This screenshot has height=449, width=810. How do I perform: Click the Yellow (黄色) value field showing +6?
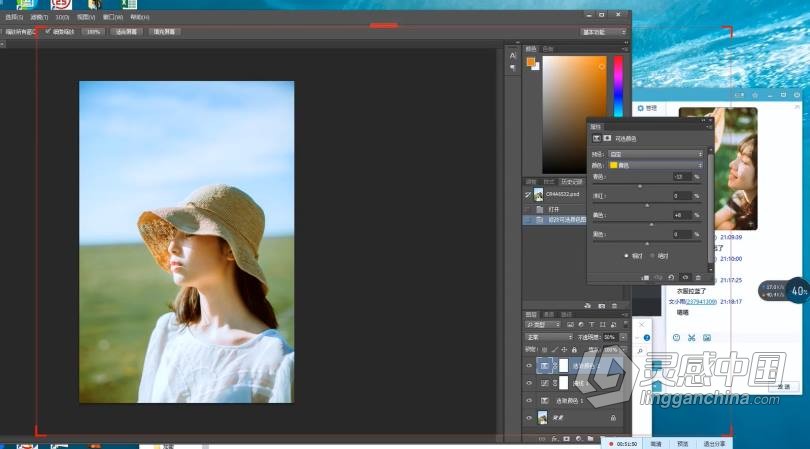(x=681, y=215)
